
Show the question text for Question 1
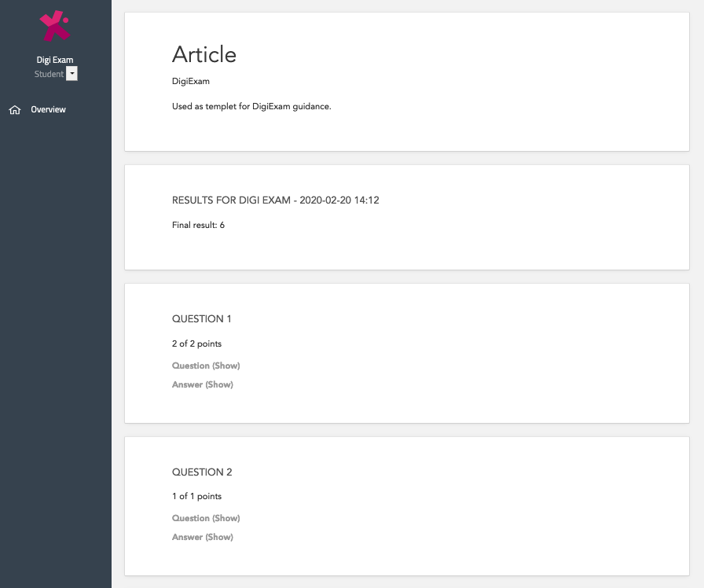pos(206,366)
